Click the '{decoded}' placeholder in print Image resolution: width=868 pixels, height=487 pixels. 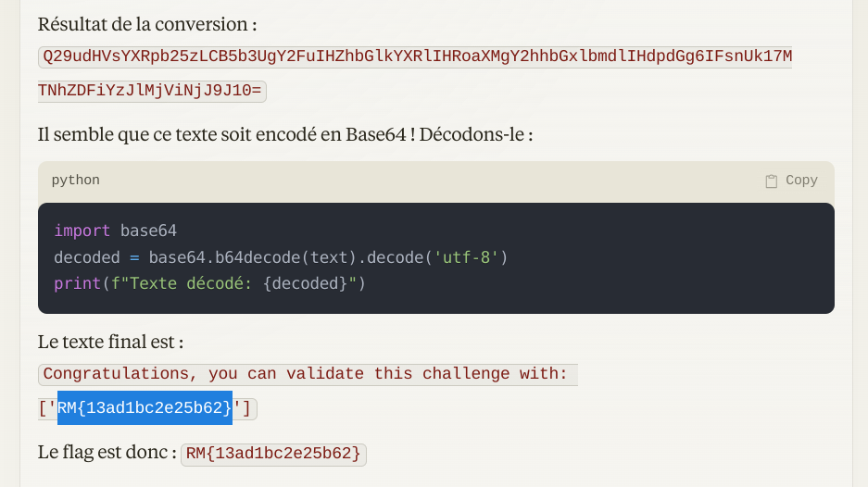click(304, 282)
